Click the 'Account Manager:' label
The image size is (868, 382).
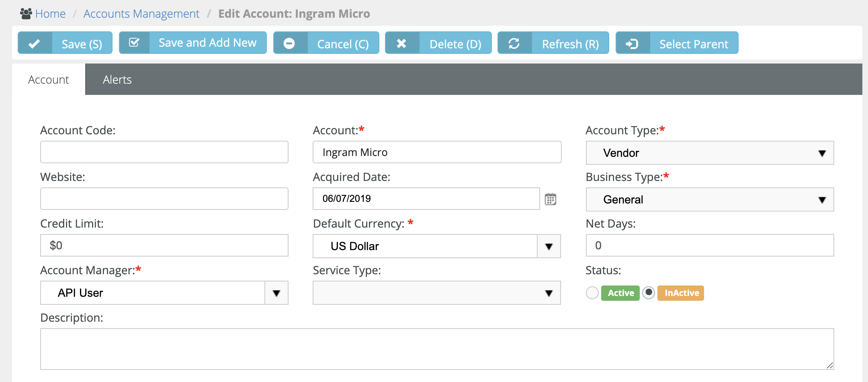point(88,270)
